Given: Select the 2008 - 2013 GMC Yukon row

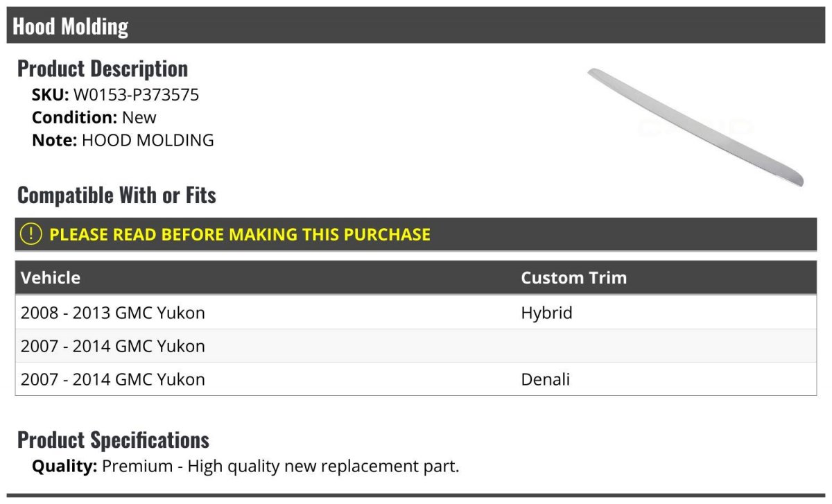Looking at the screenshot, I should click(113, 313).
